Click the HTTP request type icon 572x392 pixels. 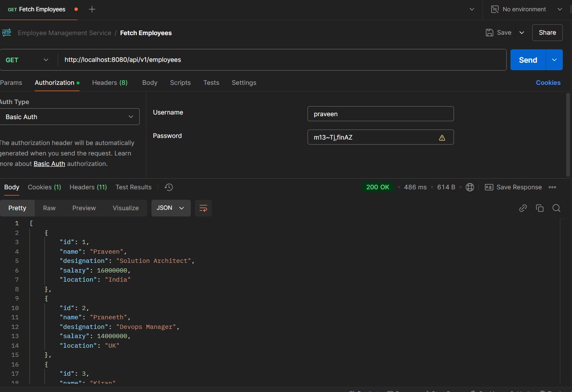coord(7,33)
